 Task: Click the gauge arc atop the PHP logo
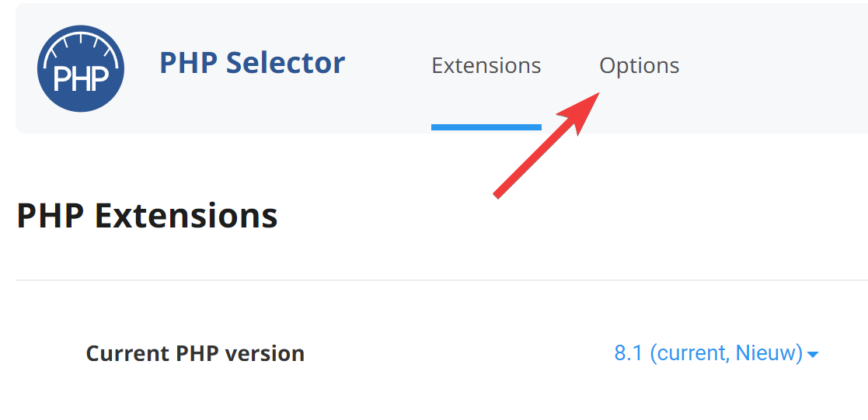pos(80,43)
